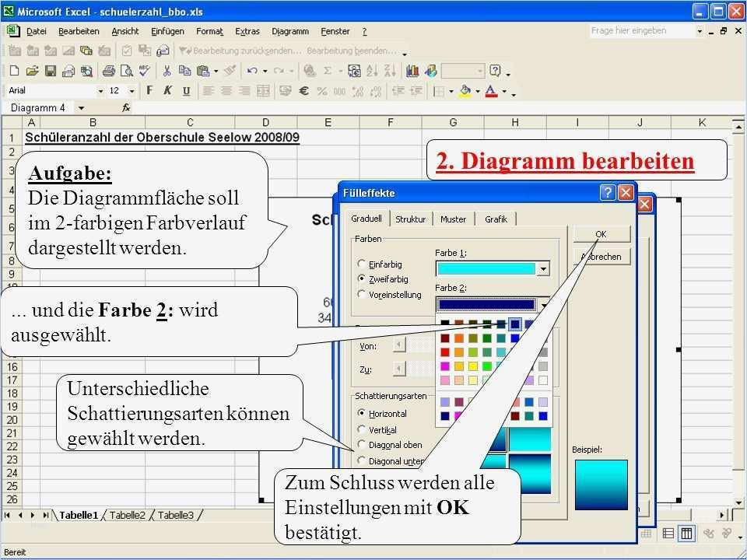The width and height of the screenshot is (747, 560).
Task: Click the Paste clipboard icon
Action: pyautogui.click(x=203, y=71)
